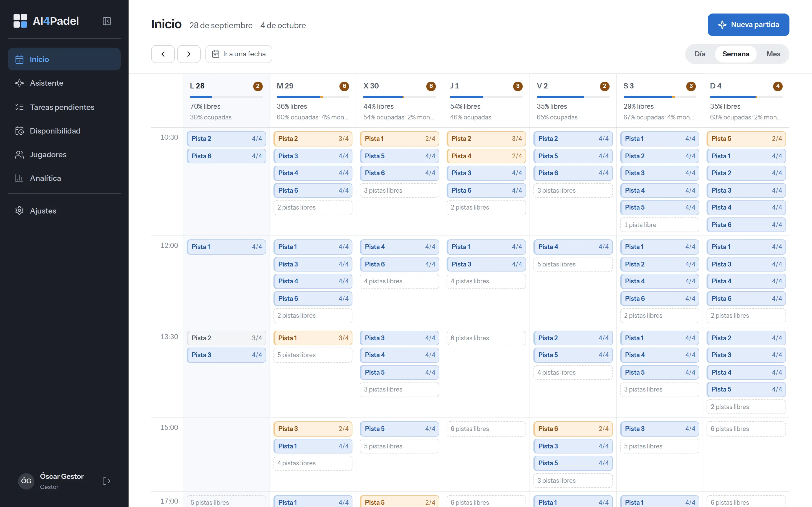812x507 pixels.
Task: Switch to Mes view
Action: tap(773, 54)
